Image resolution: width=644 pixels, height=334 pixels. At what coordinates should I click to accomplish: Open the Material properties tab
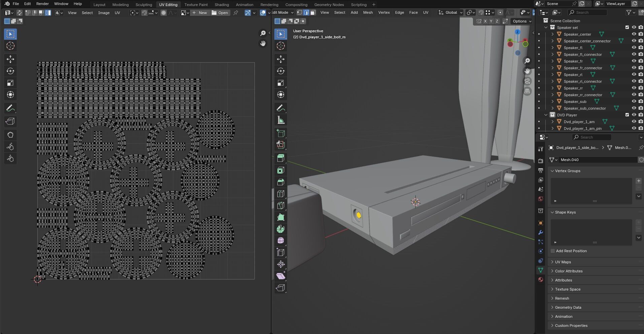click(x=541, y=280)
